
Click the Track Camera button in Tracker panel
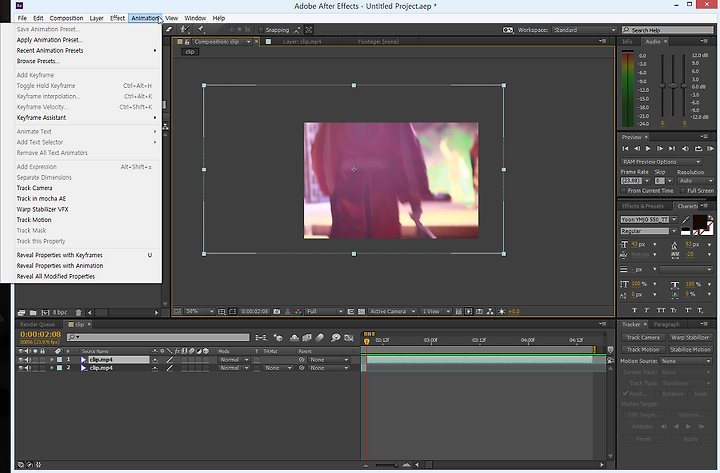642,338
